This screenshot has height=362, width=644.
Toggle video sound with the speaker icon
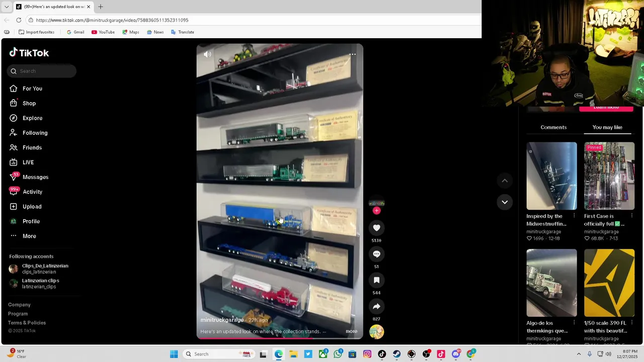tap(207, 54)
